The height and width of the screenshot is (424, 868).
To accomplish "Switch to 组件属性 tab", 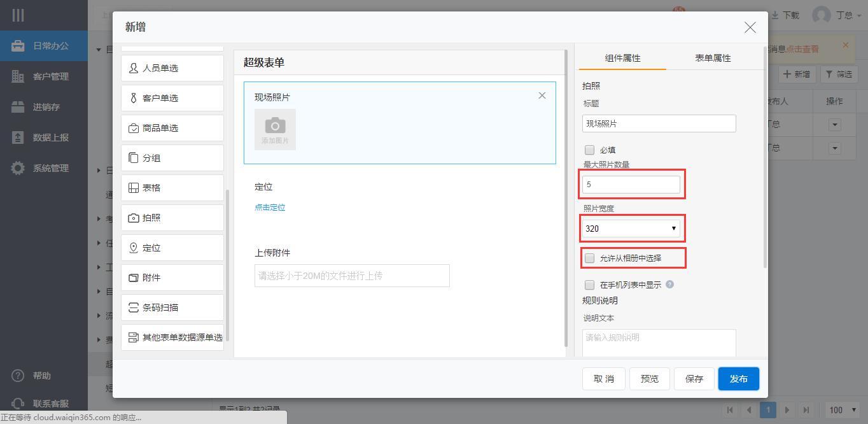I will coord(622,58).
